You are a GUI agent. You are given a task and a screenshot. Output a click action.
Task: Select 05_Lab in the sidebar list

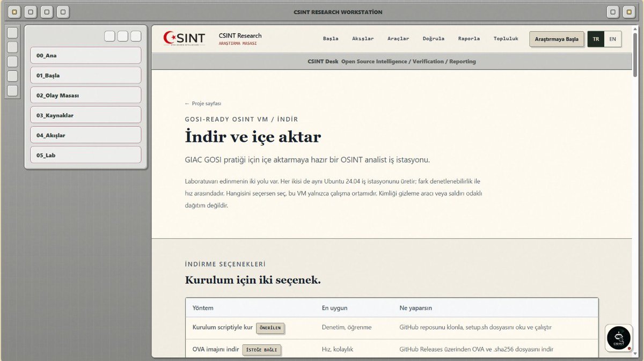coord(86,155)
